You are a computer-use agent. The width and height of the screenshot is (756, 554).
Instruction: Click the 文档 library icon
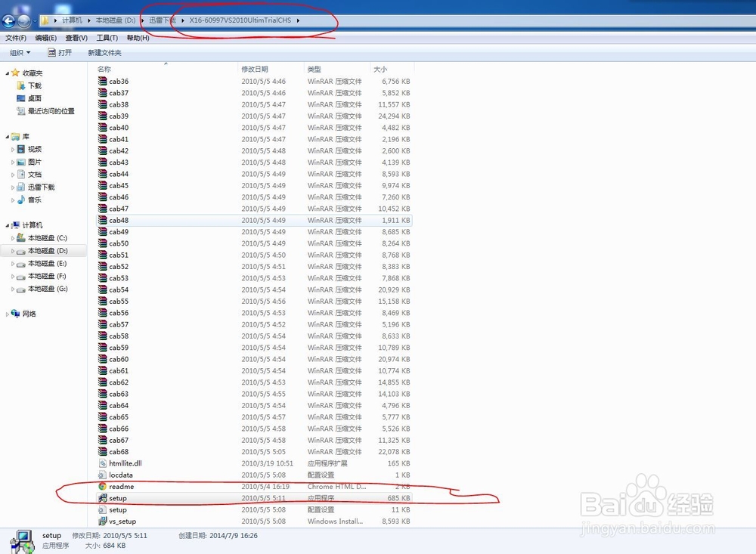tap(20, 174)
